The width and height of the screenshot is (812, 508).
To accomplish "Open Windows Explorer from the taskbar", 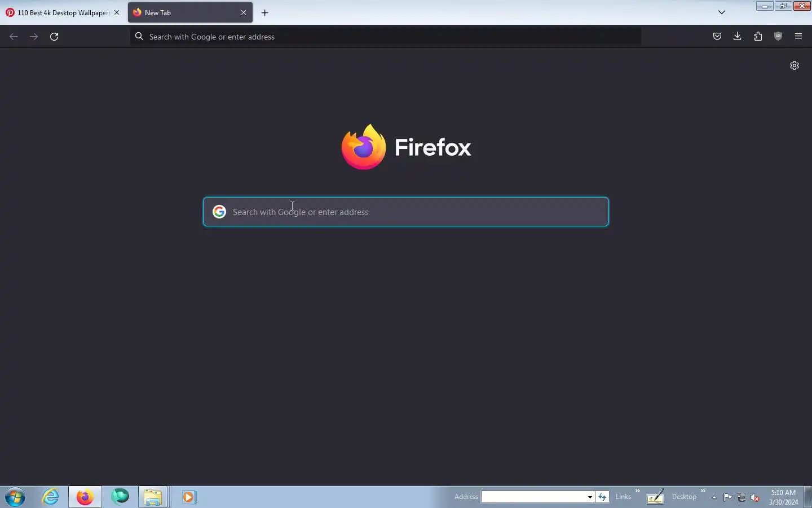I will point(153,497).
